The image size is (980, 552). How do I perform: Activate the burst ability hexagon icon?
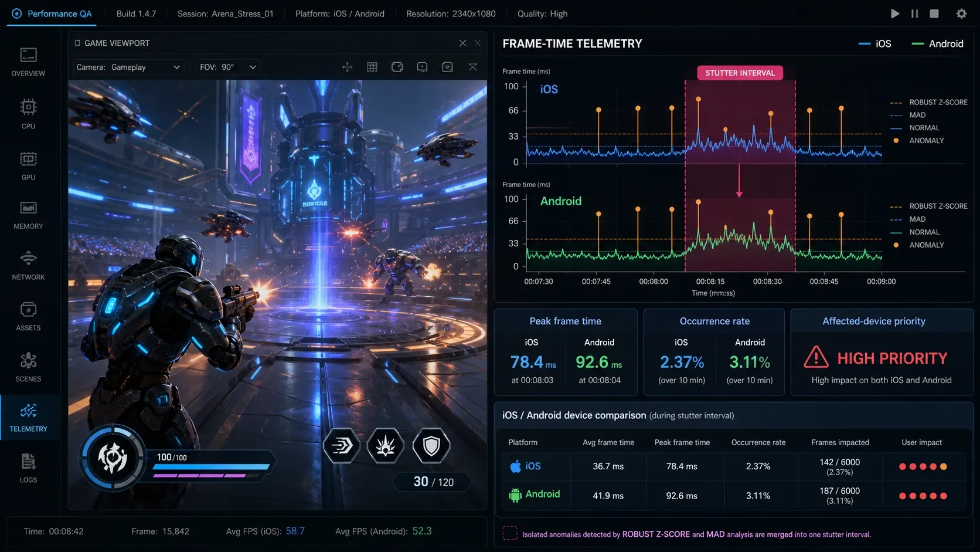[x=386, y=446]
